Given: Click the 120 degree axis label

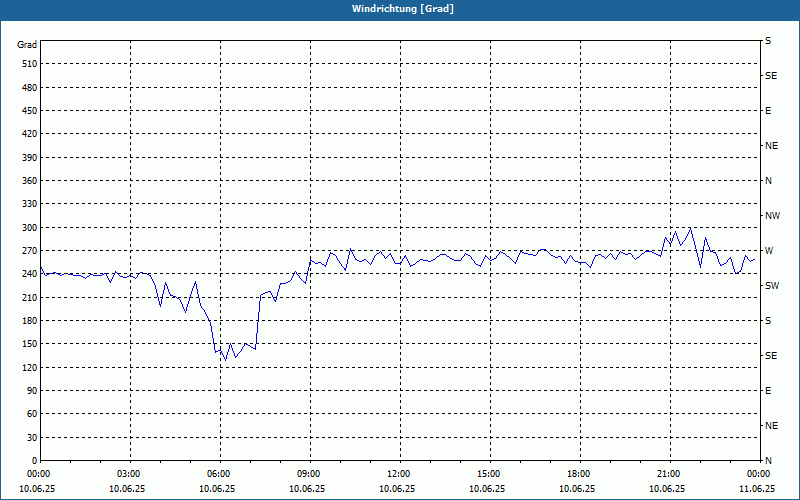Looking at the screenshot, I should 30,367.
